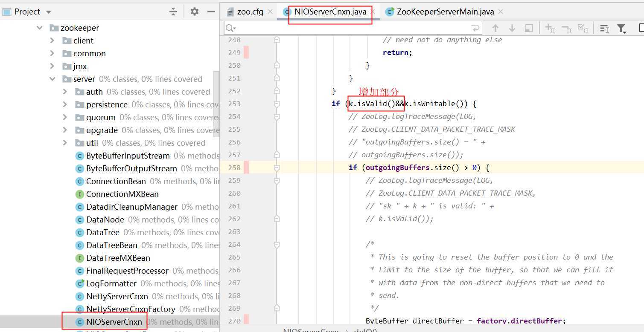Screen dimensions: 644x332
Task: Toggle fold end marker at line 257
Action: pyautogui.click(x=277, y=155)
